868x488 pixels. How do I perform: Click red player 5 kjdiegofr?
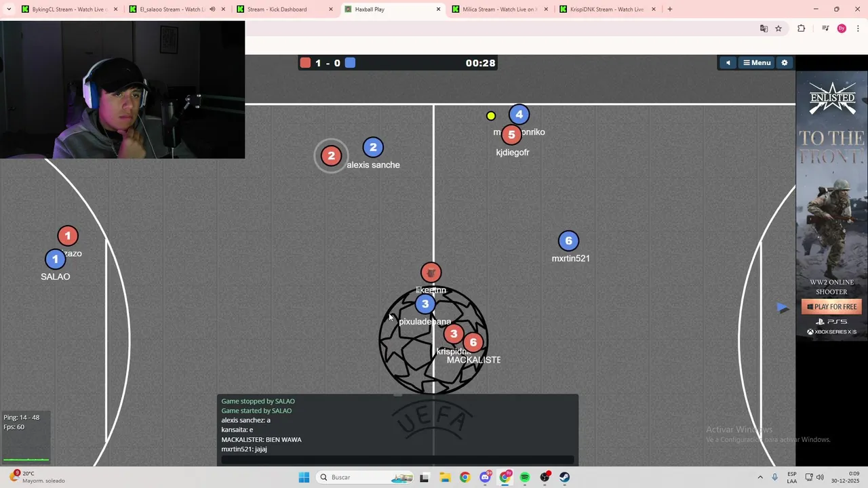511,134
